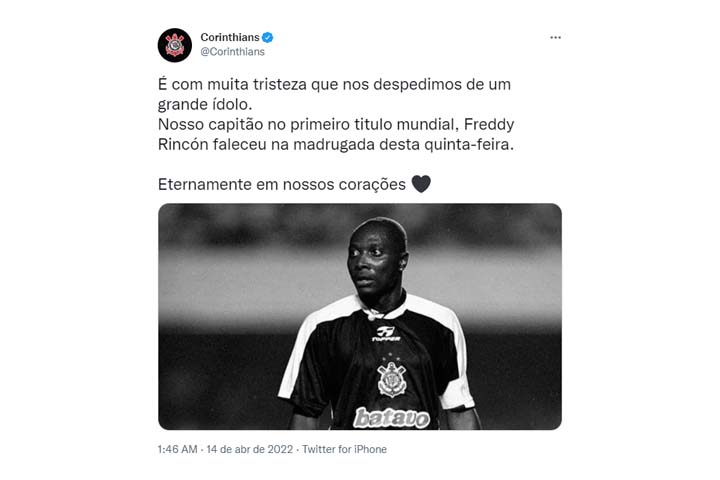Click the player's face in the photo
Image resolution: width=720 pixels, height=480 pixels.
(x=373, y=263)
